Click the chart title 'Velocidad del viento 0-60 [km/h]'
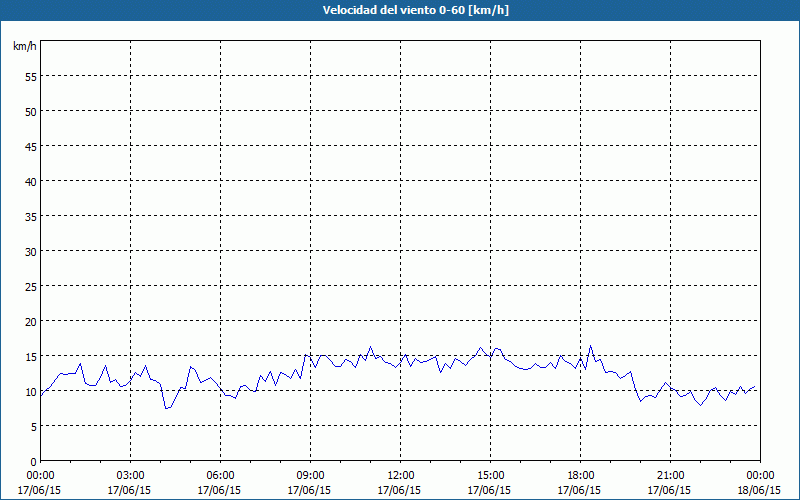 (x=416, y=10)
